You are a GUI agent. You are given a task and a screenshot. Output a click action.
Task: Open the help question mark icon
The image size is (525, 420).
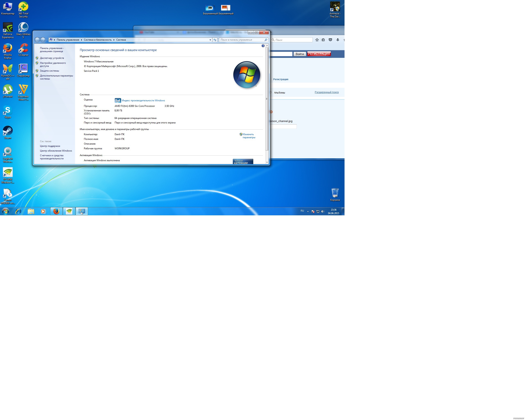(x=263, y=46)
